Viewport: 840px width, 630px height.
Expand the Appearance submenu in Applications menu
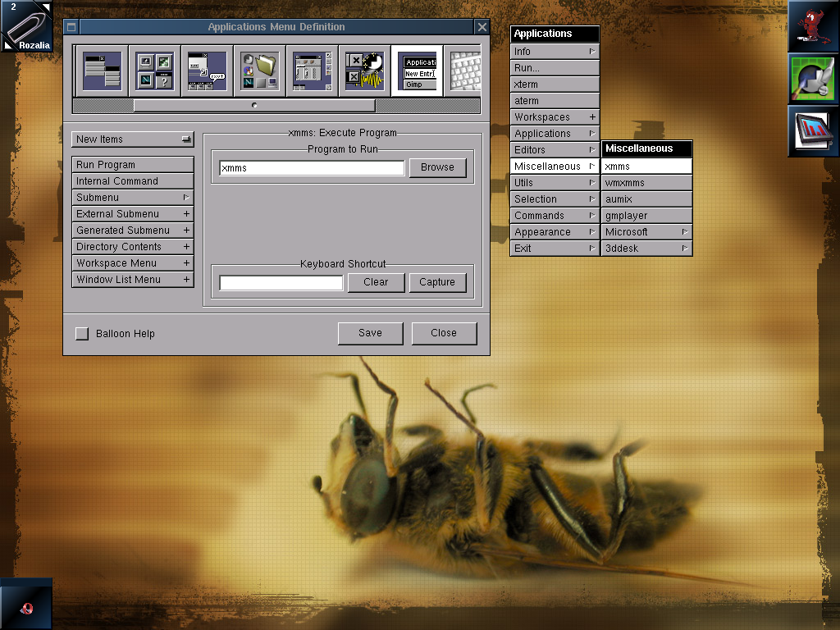[554, 232]
